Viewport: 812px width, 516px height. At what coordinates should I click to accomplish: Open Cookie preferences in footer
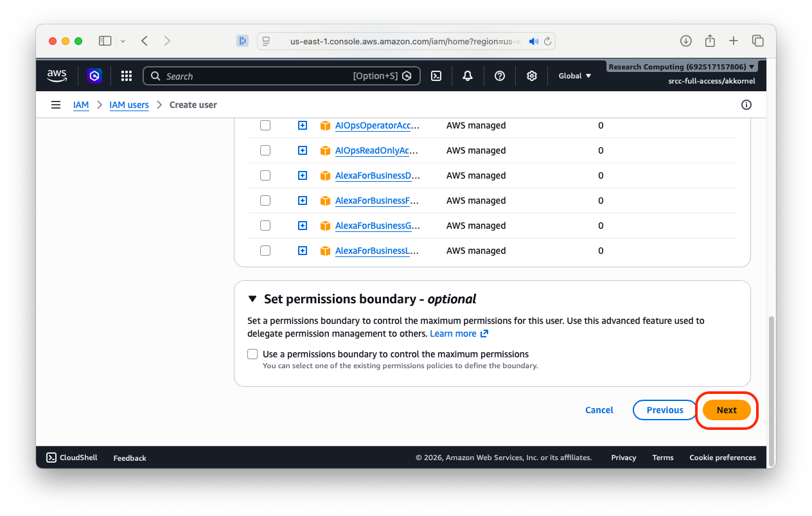point(723,458)
